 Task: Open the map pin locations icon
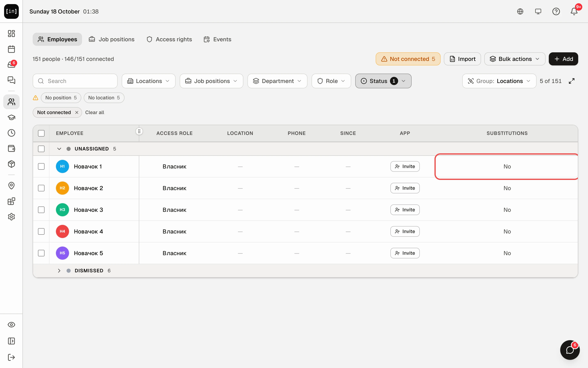11,186
